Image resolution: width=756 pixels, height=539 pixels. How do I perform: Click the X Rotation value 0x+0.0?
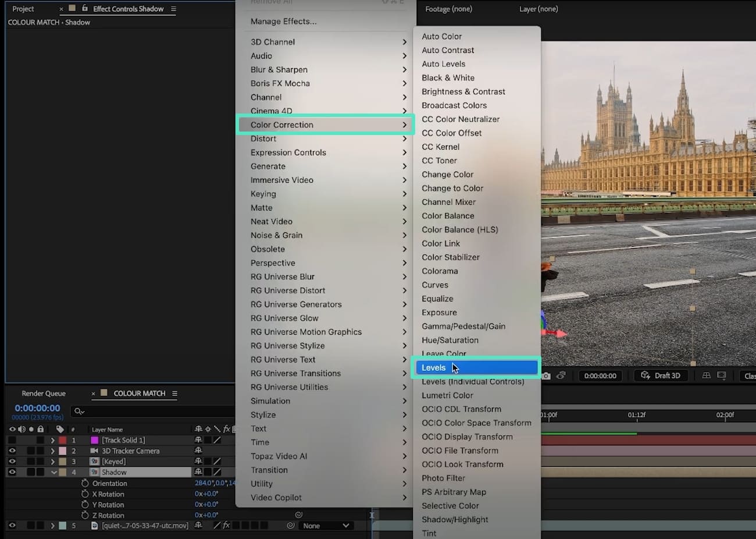(x=206, y=494)
